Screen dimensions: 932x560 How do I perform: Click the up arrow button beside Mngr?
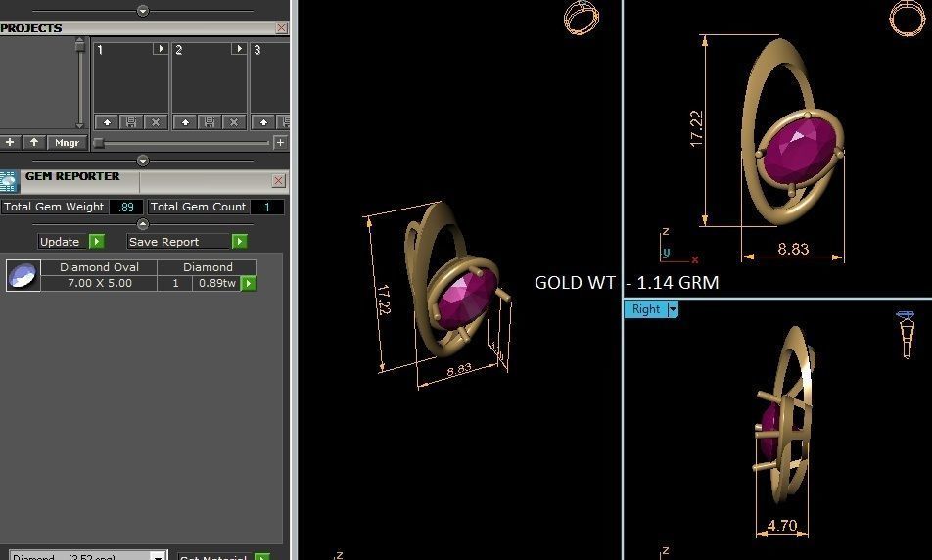(34, 142)
